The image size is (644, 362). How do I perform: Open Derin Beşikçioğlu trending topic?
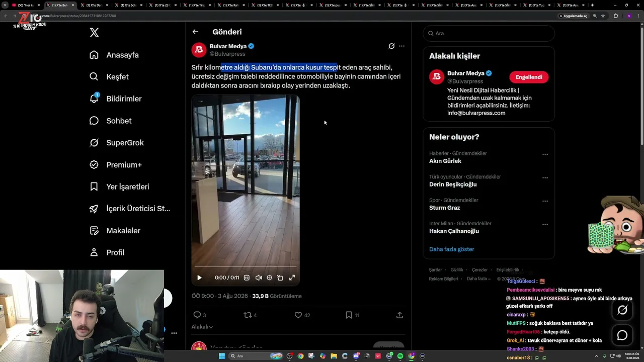453,184
